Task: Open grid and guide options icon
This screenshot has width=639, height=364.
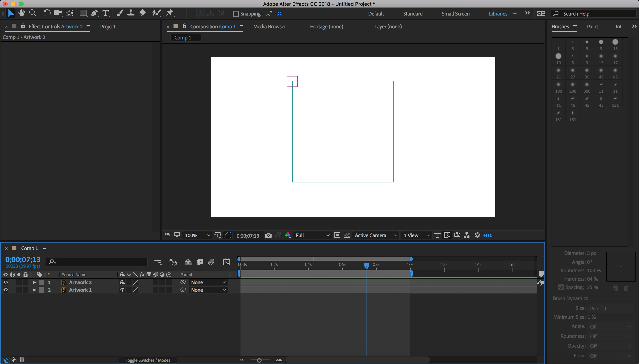Action: tap(218, 235)
